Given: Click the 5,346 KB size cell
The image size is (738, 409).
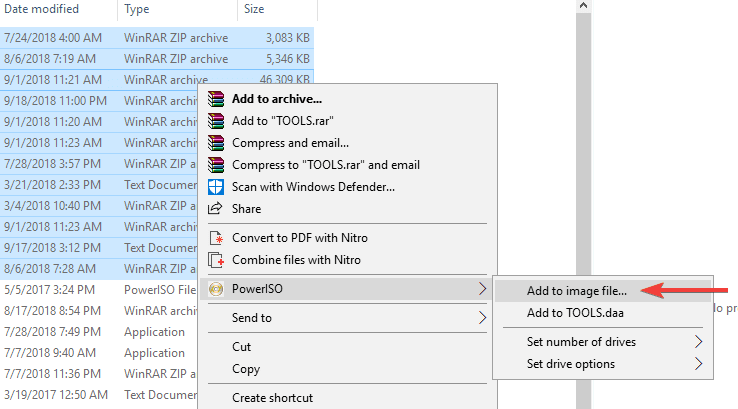Looking at the screenshot, I should [x=288, y=59].
